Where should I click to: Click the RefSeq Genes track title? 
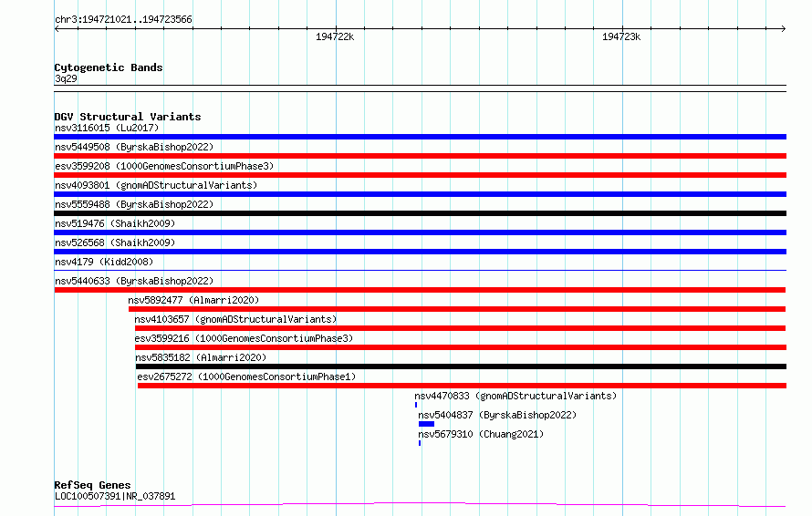92,485
